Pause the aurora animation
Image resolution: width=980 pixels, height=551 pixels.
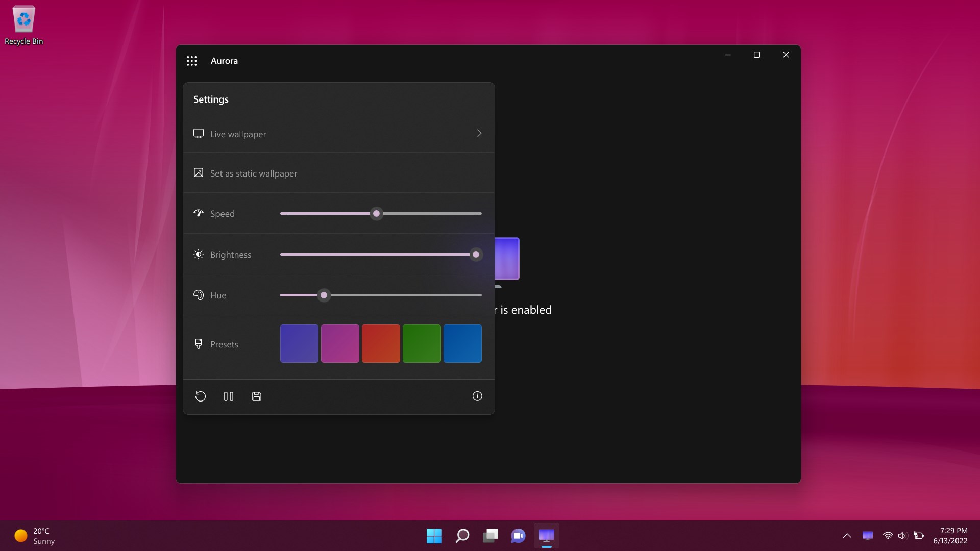(229, 396)
